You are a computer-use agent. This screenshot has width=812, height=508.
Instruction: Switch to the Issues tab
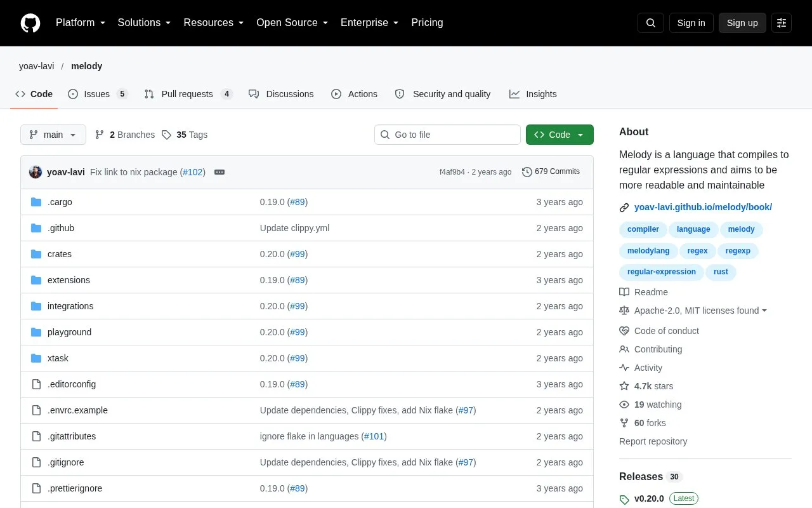click(98, 94)
